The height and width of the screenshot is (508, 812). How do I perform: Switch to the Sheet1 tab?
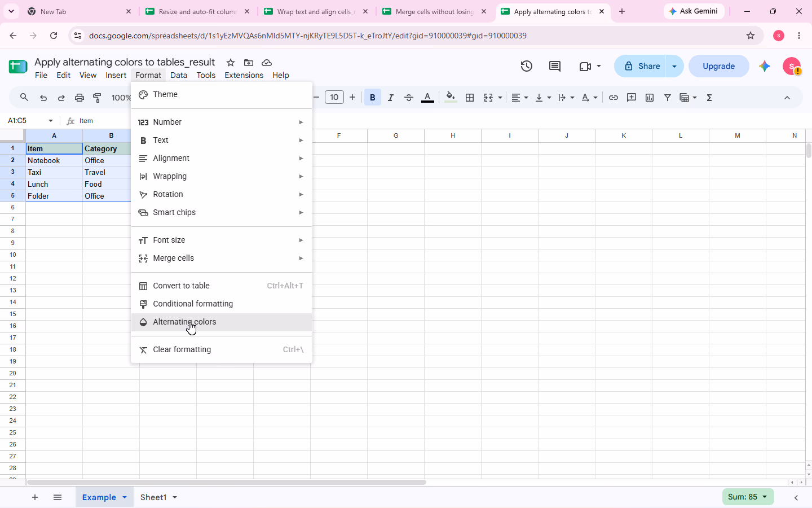(153, 497)
